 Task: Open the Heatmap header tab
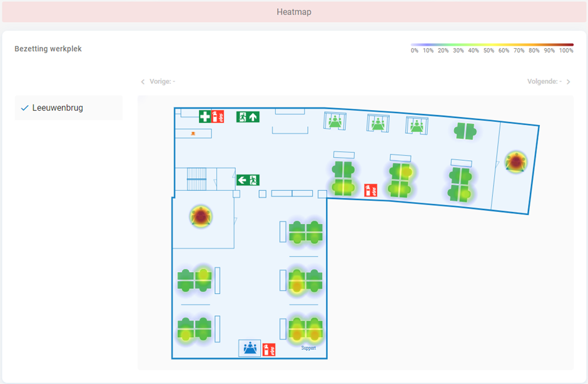(293, 12)
